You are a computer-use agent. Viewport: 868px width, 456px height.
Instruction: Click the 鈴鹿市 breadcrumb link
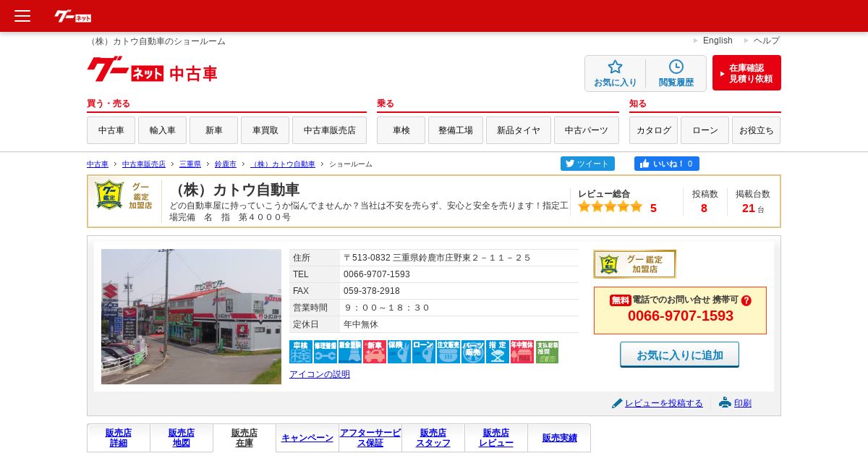(226, 164)
